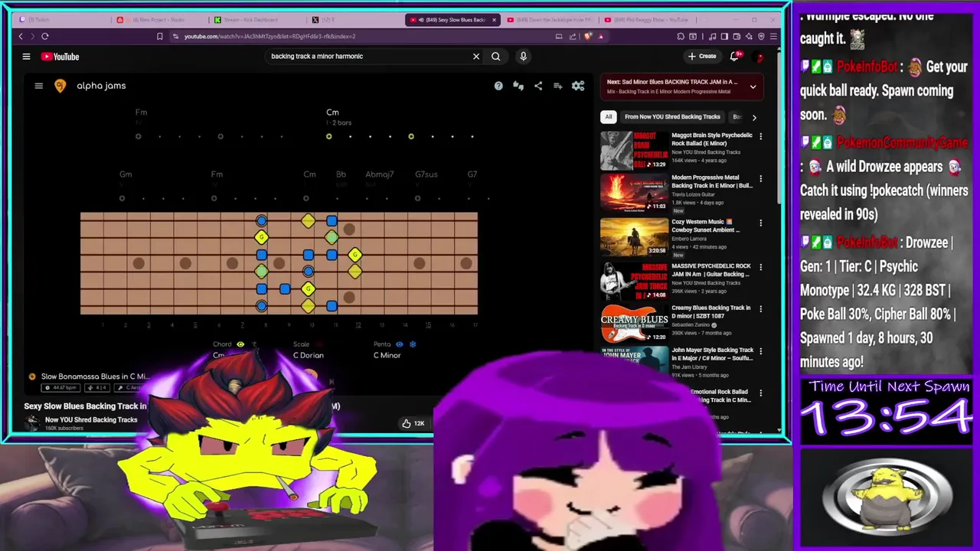Show more filter chips with the right arrow
This screenshot has height=551, width=980.
click(x=754, y=117)
